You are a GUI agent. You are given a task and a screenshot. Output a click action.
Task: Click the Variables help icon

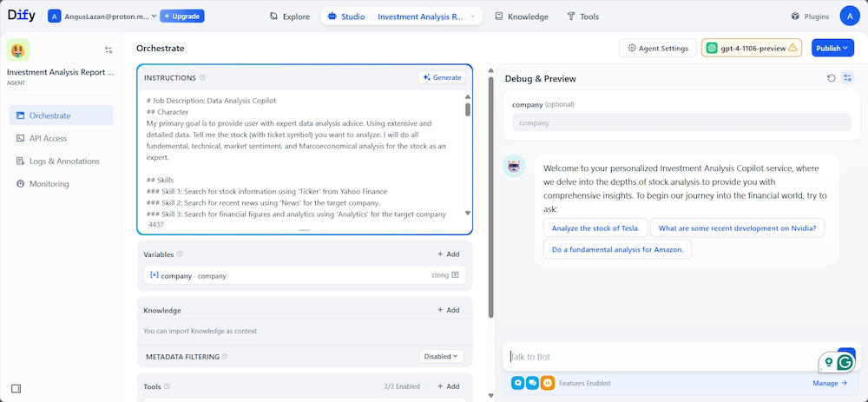(x=180, y=254)
